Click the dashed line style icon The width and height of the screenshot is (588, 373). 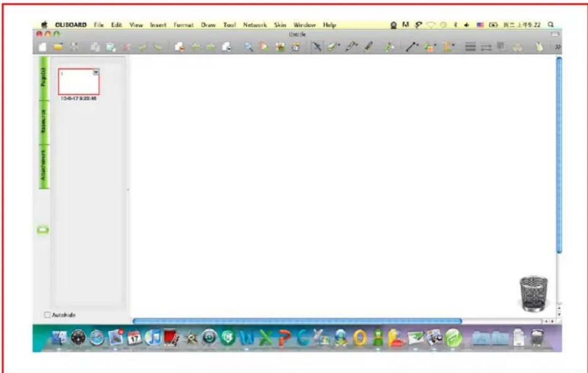click(486, 47)
